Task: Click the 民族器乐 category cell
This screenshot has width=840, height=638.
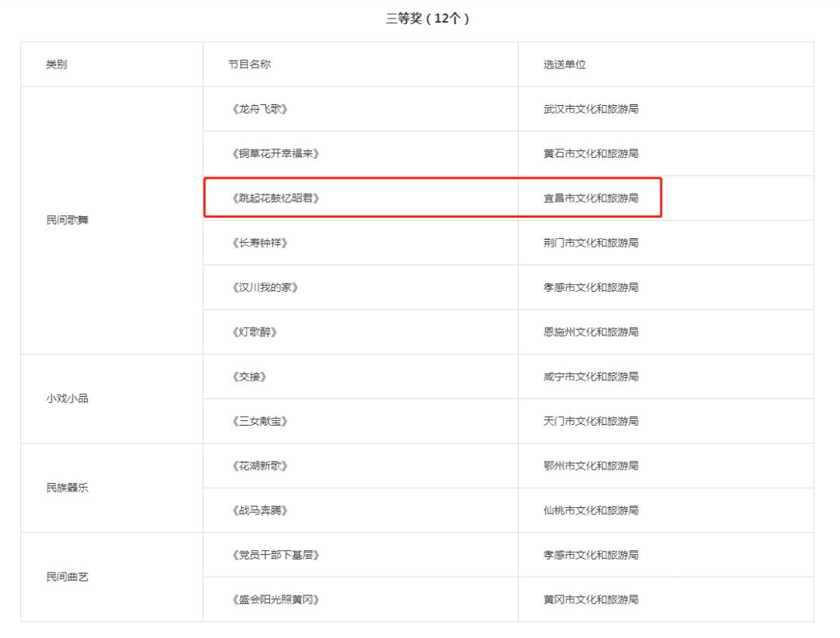Action: (67, 488)
